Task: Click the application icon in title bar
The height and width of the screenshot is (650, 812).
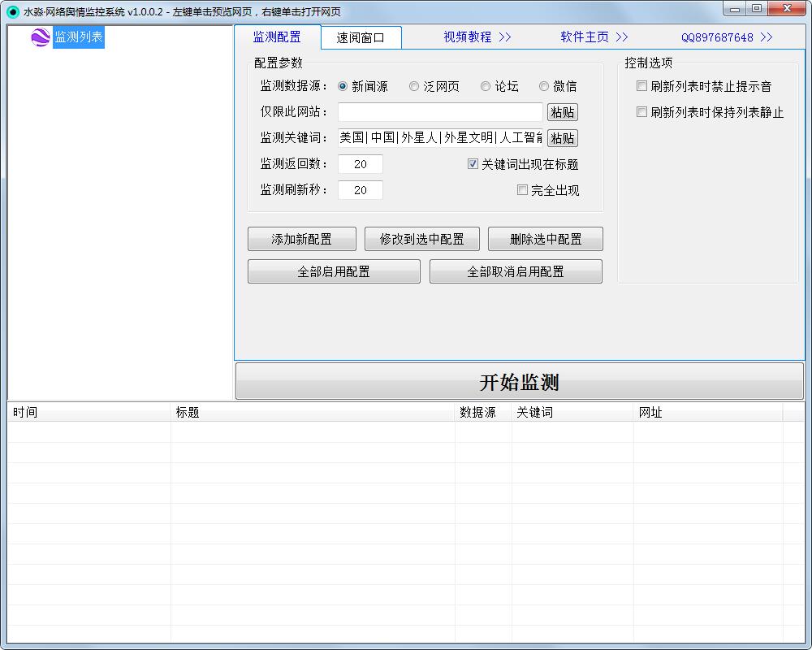Action: click(11, 11)
